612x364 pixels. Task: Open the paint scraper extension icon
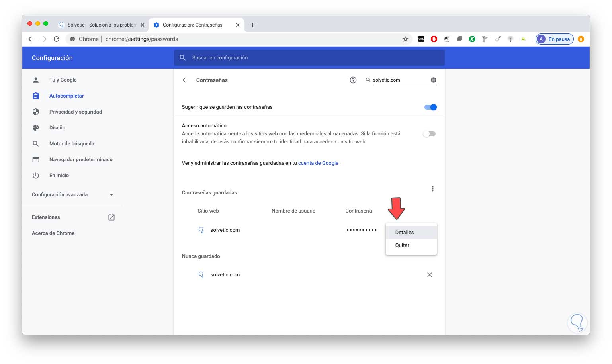(x=498, y=39)
